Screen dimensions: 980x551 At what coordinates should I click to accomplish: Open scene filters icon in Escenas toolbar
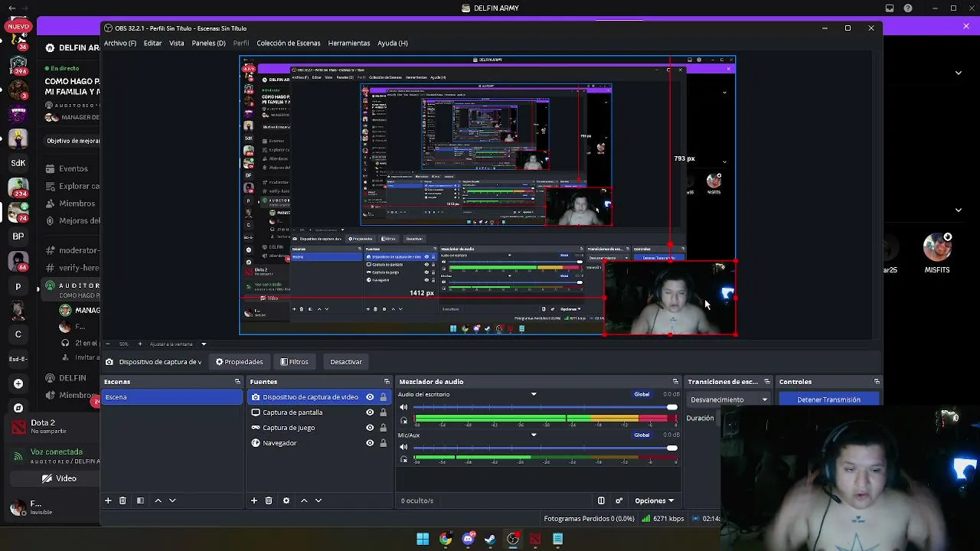140,500
